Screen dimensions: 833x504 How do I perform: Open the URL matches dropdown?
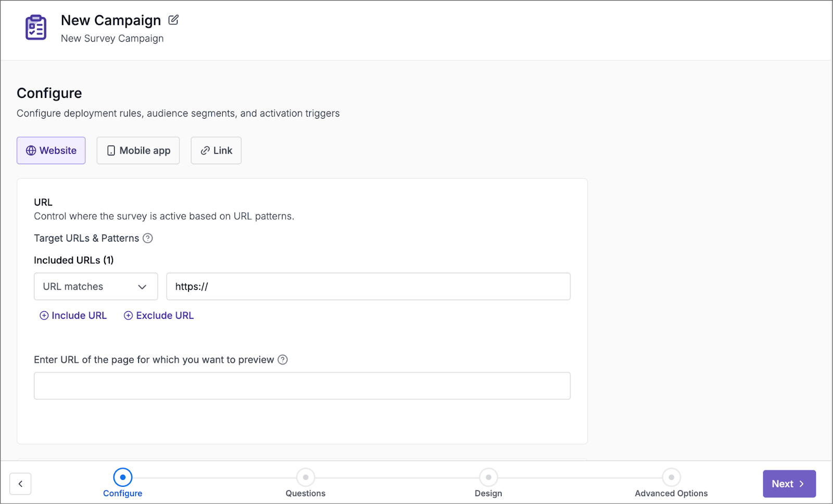(95, 286)
